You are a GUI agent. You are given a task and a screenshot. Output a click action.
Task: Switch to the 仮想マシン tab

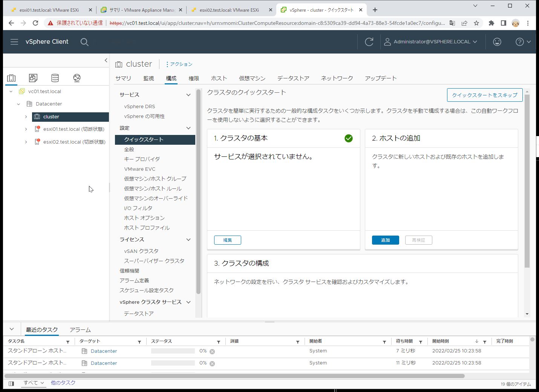[252, 78]
